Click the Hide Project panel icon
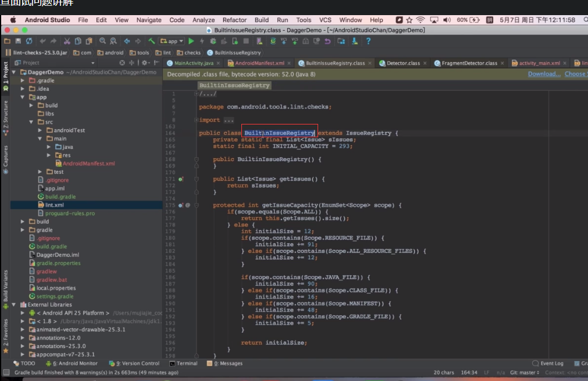The image size is (588, 381). tap(156, 63)
